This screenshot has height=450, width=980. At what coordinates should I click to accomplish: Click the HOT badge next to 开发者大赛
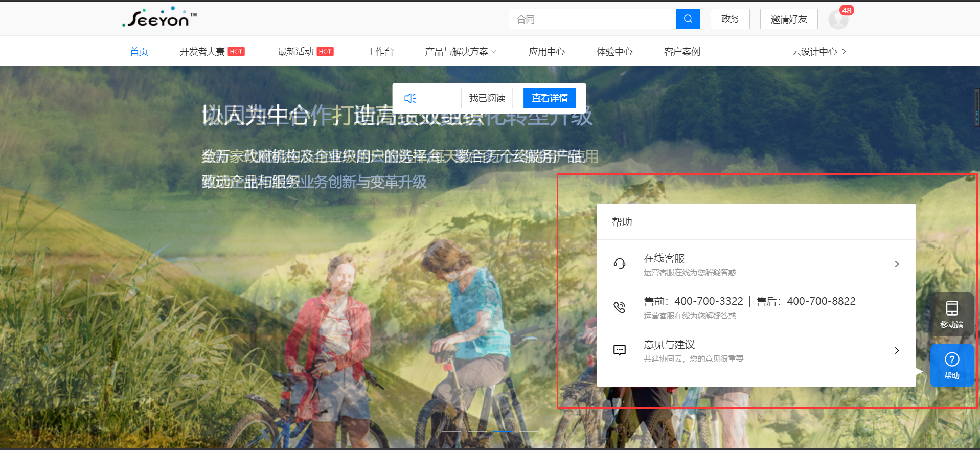coord(236,52)
